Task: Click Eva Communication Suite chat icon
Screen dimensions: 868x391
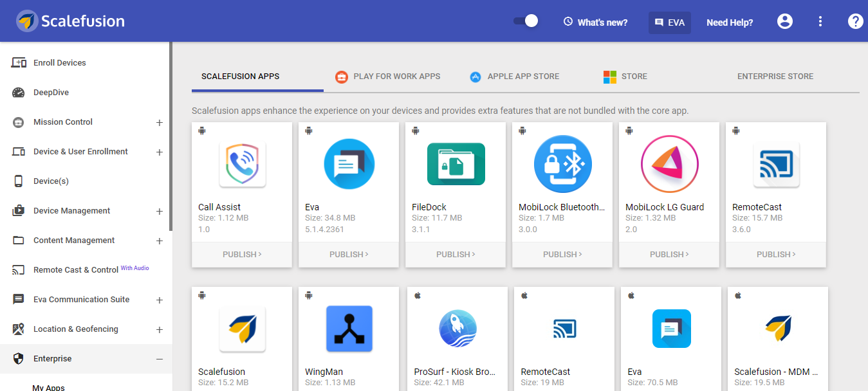Action: tap(19, 300)
